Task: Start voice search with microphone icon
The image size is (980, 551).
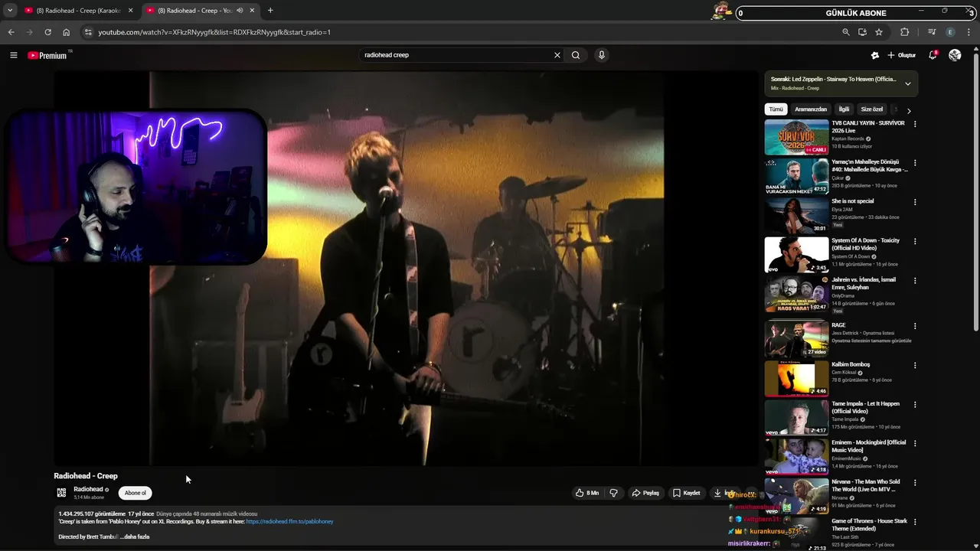Action: point(602,55)
